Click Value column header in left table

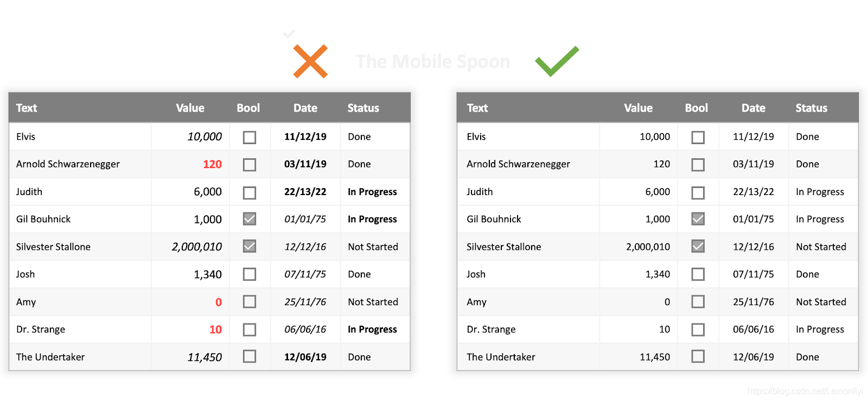(190, 108)
